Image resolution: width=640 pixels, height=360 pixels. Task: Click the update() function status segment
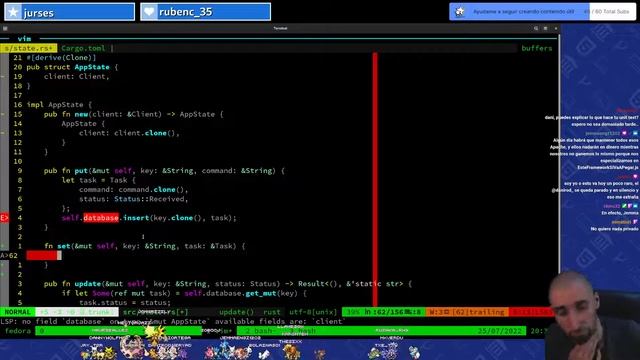236,312
